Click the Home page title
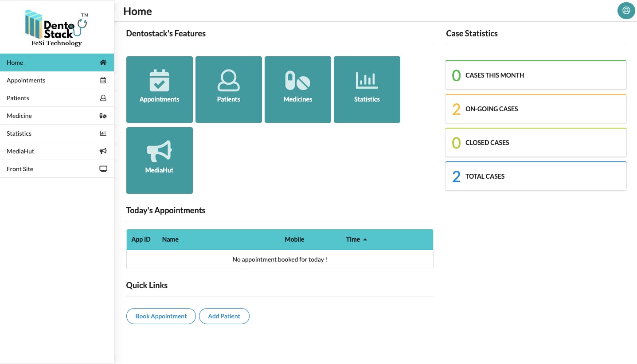This screenshot has width=637, height=364. tap(137, 12)
